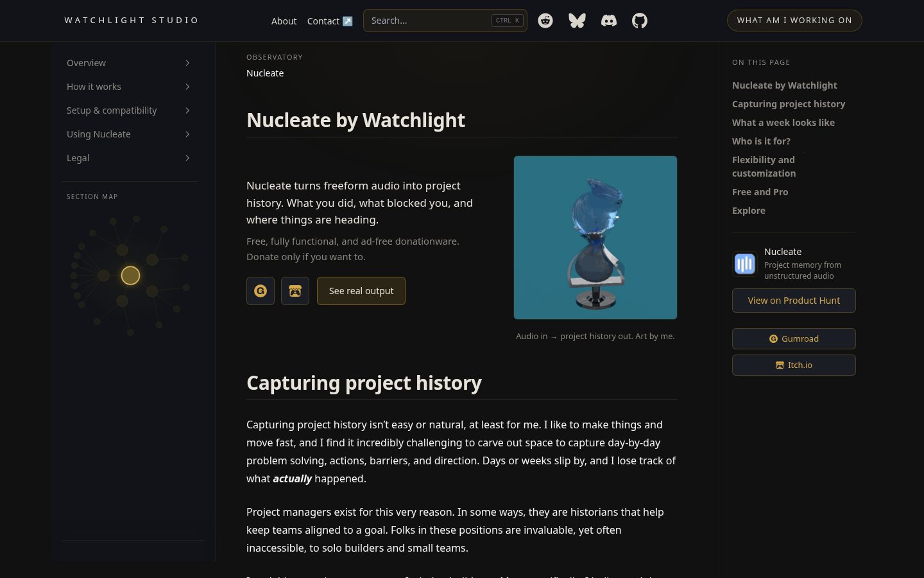The height and width of the screenshot is (578, 924).
Task: Click the Gumroad button in right sidebar
Action: click(x=794, y=338)
